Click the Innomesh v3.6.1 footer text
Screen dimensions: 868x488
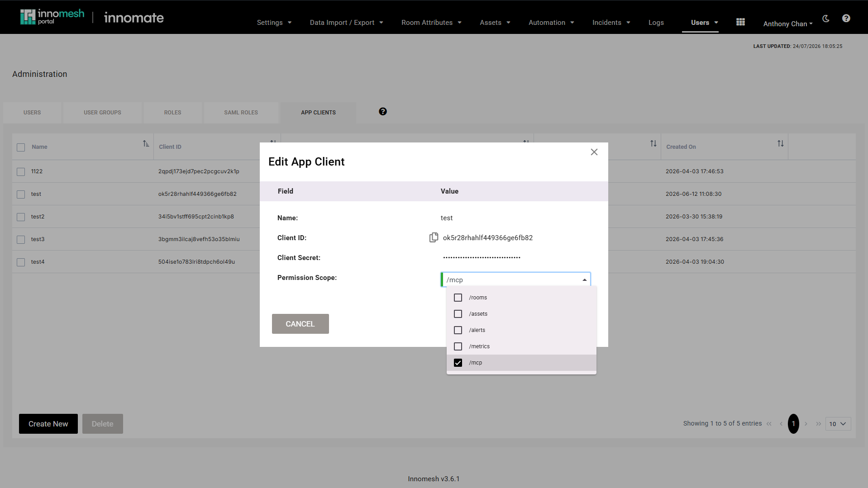coord(434,479)
